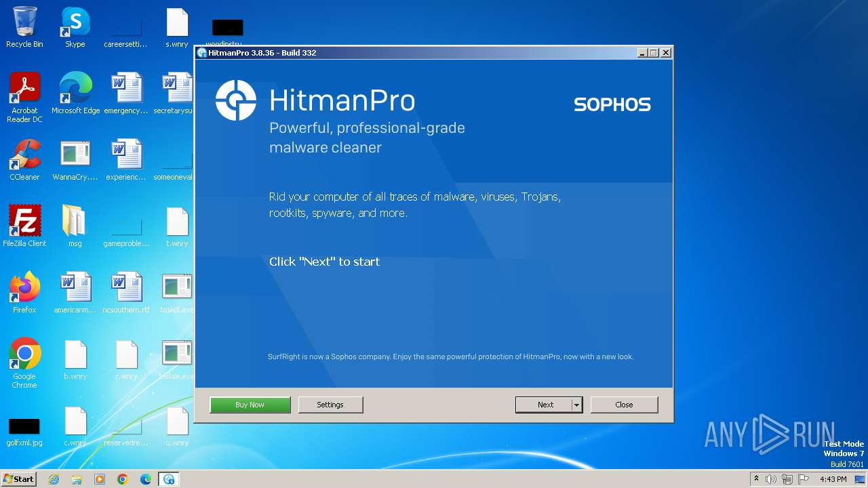
Task: Select the gameproble desktop file
Action: [126, 230]
